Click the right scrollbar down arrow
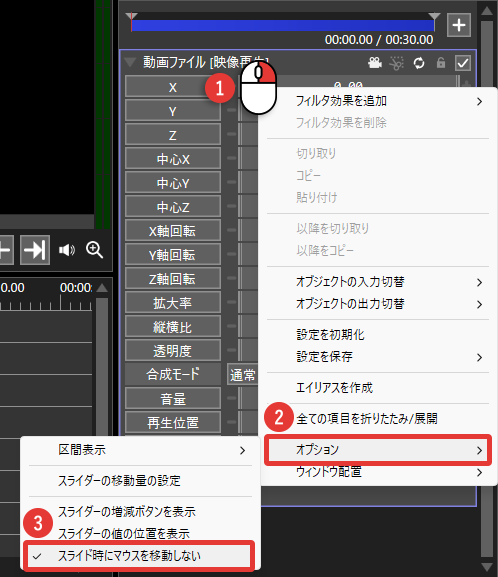 pyautogui.click(x=487, y=567)
